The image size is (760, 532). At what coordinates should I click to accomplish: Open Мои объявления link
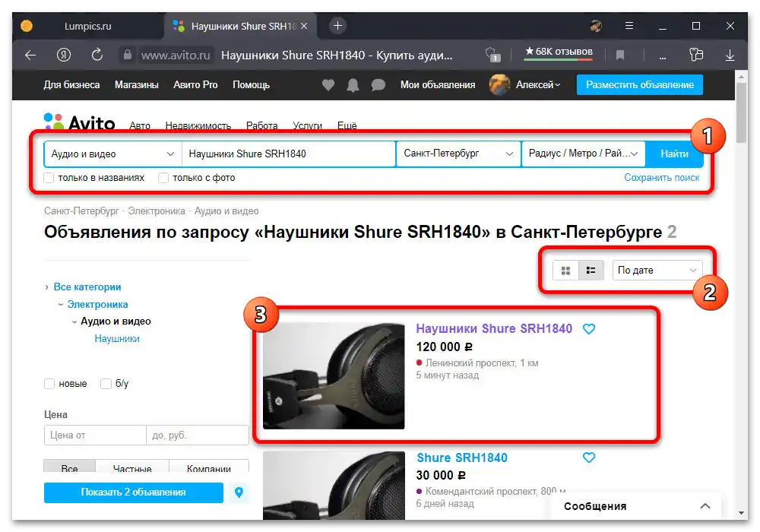click(438, 85)
